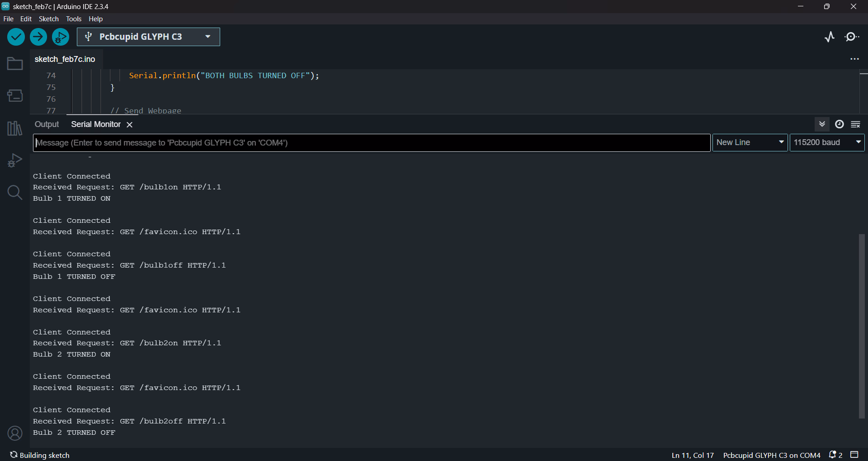Open the Tools menu

[x=73, y=19]
